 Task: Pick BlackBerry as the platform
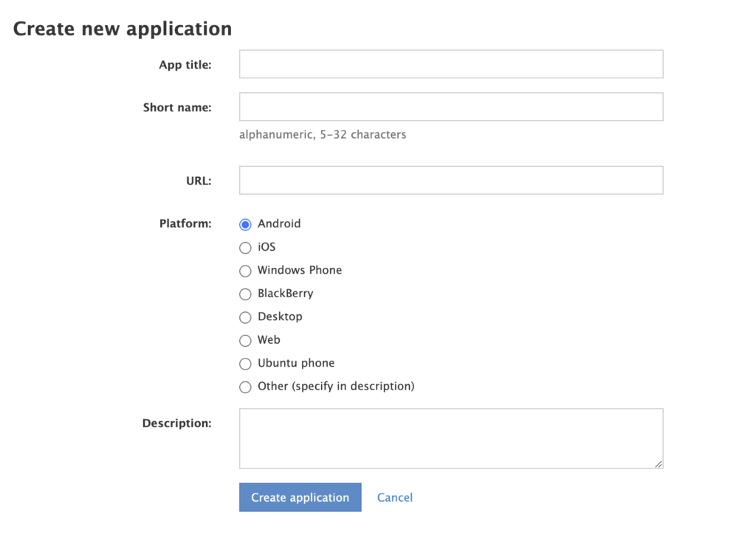pyautogui.click(x=245, y=294)
